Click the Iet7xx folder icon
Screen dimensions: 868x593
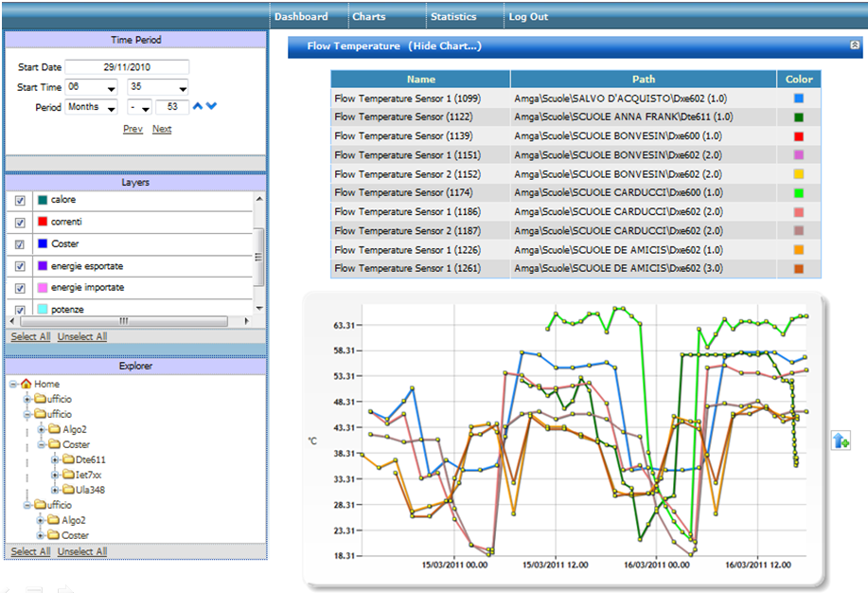tap(68, 475)
